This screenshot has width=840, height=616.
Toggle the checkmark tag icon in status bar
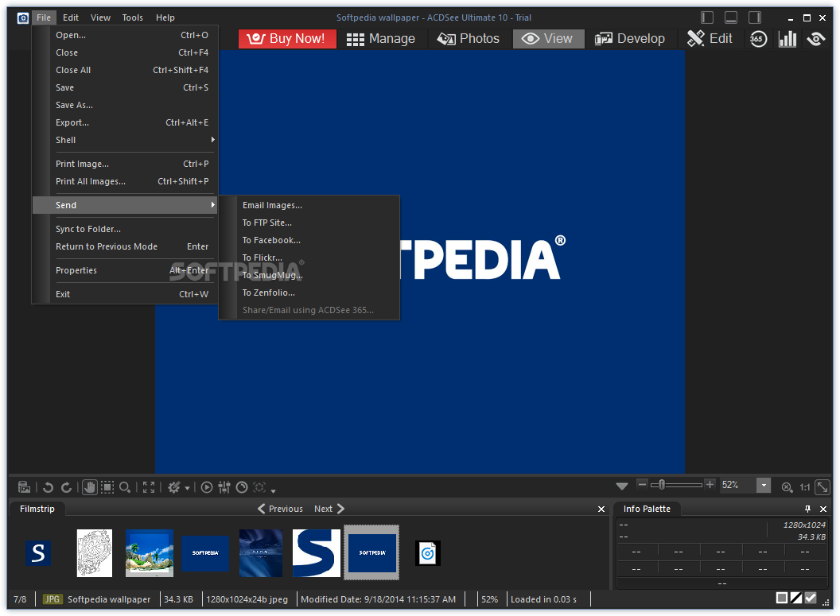tap(811, 598)
